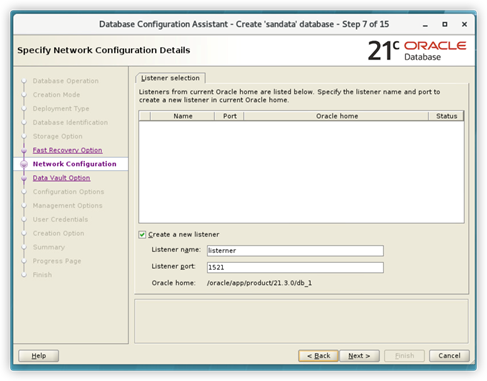Click the Configuration Options step label

(68, 192)
